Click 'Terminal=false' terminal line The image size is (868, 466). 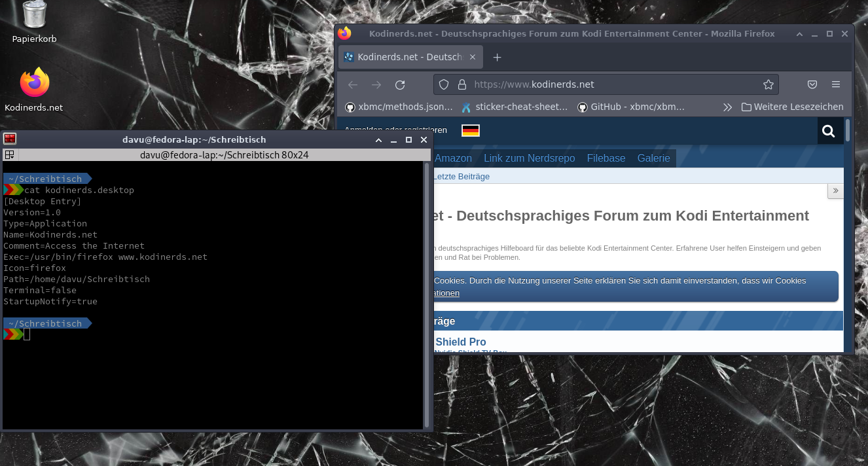click(40, 290)
